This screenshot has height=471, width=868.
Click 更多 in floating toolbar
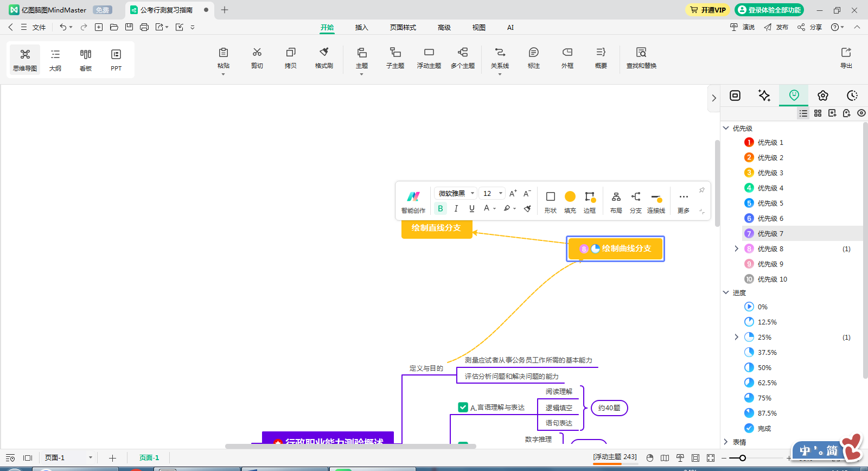pyautogui.click(x=684, y=202)
